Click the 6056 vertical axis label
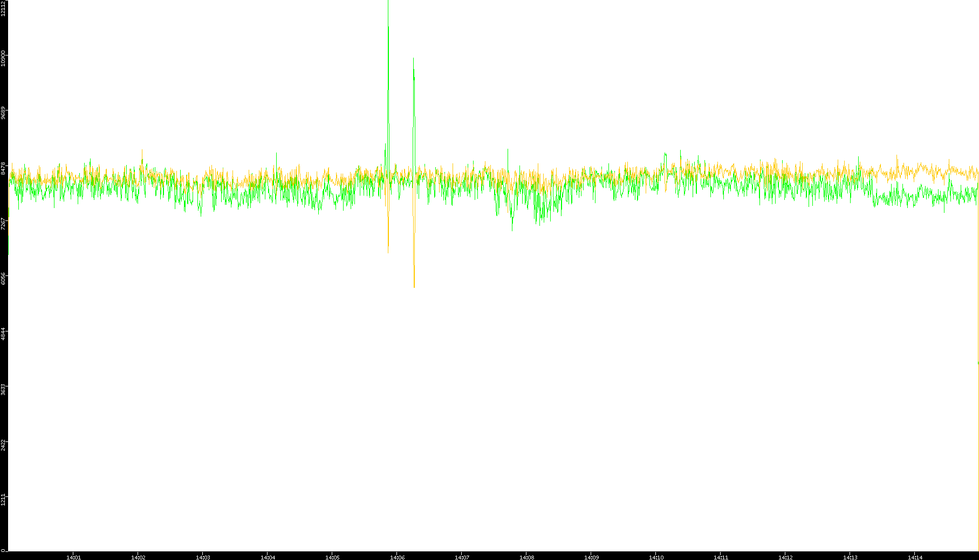The image size is (979, 560). point(4,278)
